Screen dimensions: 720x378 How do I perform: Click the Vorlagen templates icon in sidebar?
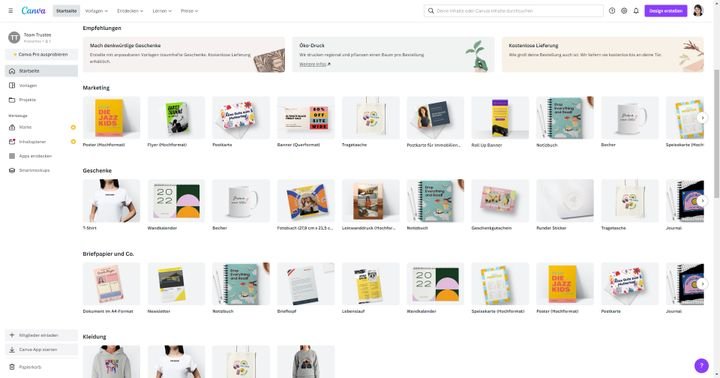(x=12, y=85)
